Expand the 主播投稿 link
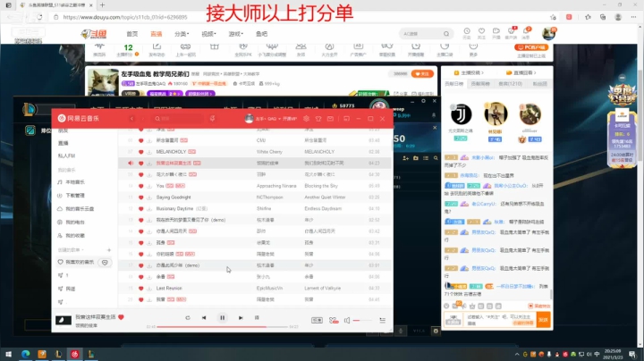The image size is (644, 361). click(x=469, y=72)
